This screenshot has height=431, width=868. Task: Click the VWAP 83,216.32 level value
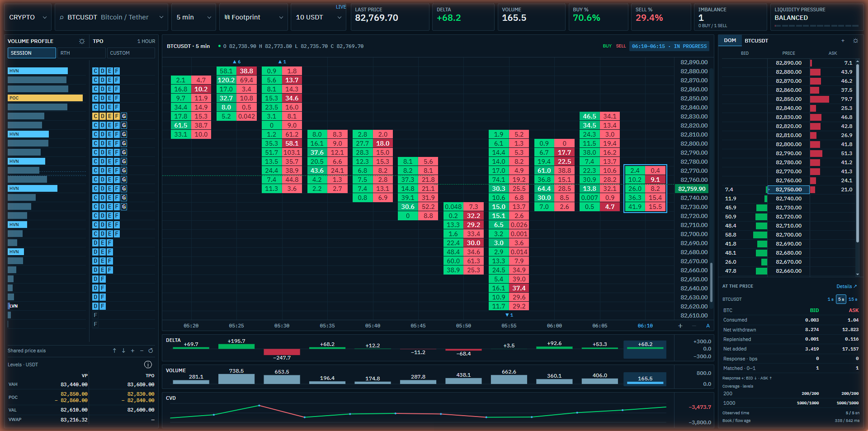[74, 420]
